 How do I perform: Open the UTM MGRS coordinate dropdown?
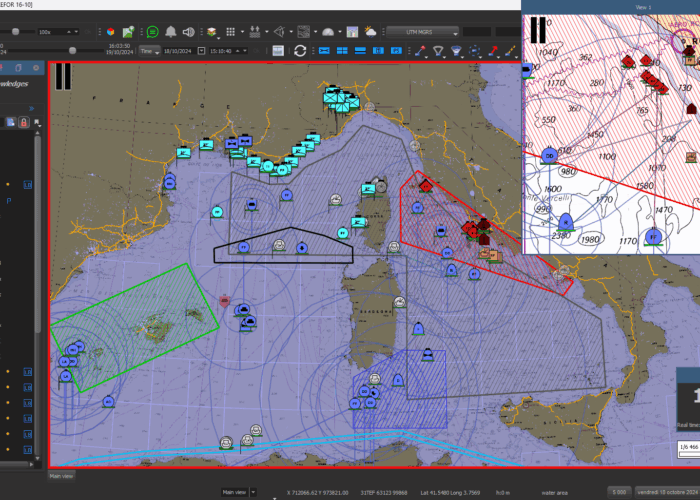point(422,32)
